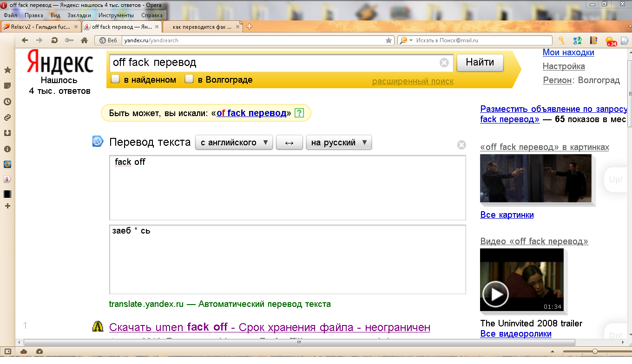Click the Регион link

point(557,80)
